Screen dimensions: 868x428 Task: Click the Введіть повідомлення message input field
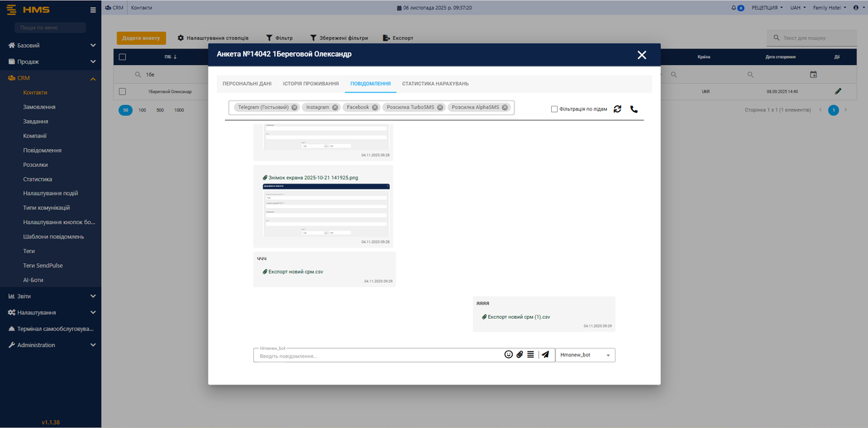coord(376,356)
